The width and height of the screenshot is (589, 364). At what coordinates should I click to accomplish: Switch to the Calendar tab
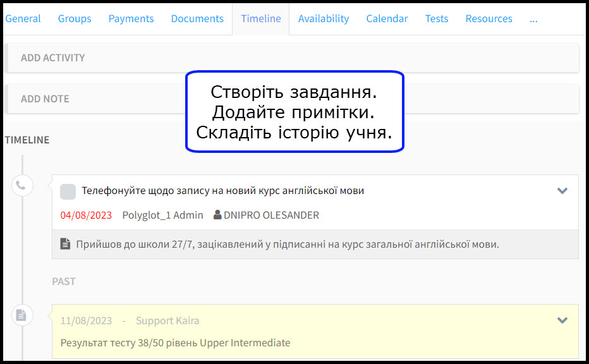pyautogui.click(x=387, y=18)
